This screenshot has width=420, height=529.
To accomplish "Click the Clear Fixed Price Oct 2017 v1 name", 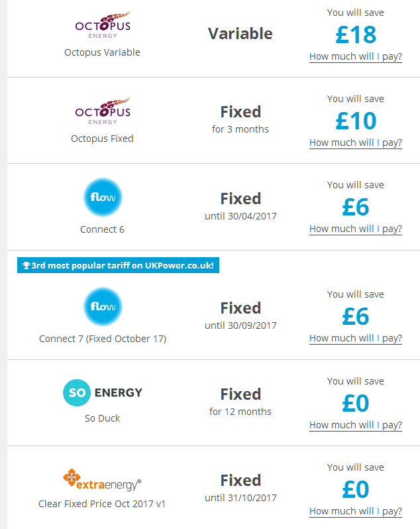I will pos(102,504).
